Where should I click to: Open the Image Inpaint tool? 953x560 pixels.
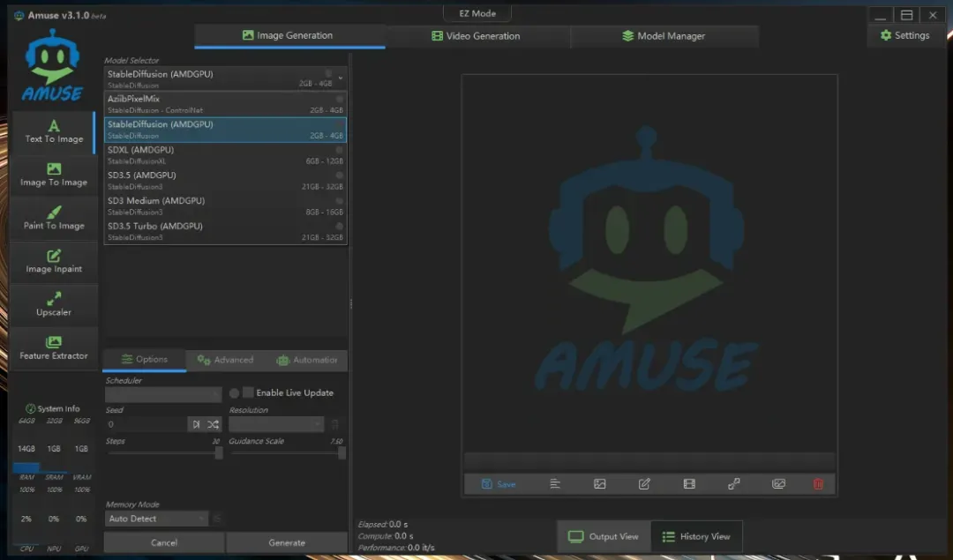(x=54, y=262)
